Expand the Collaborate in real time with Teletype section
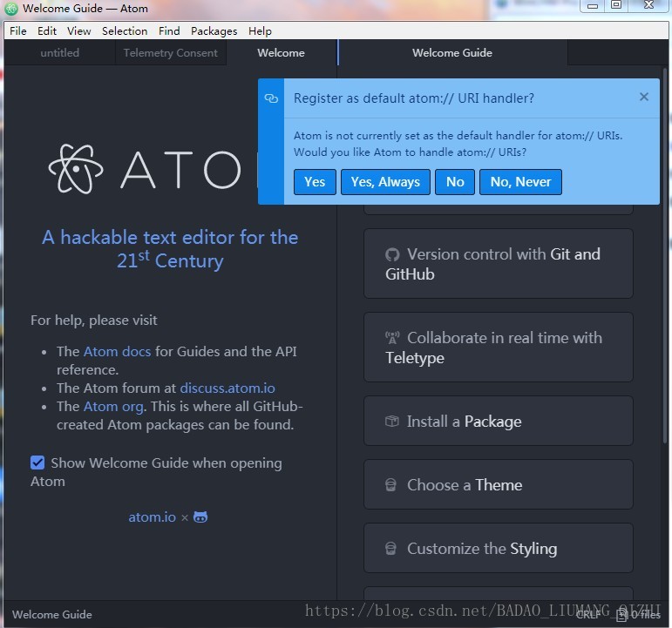Image resolution: width=672 pixels, height=628 pixels. (x=498, y=348)
